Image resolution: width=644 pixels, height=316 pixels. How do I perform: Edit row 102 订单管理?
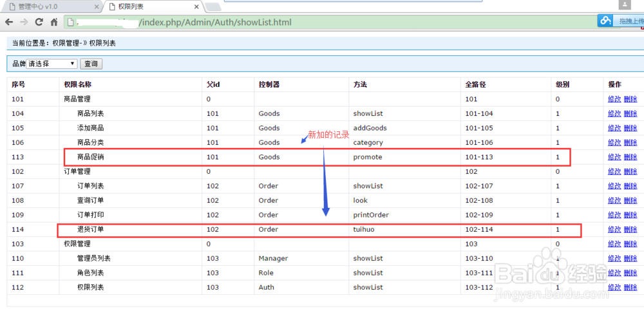pos(614,172)
